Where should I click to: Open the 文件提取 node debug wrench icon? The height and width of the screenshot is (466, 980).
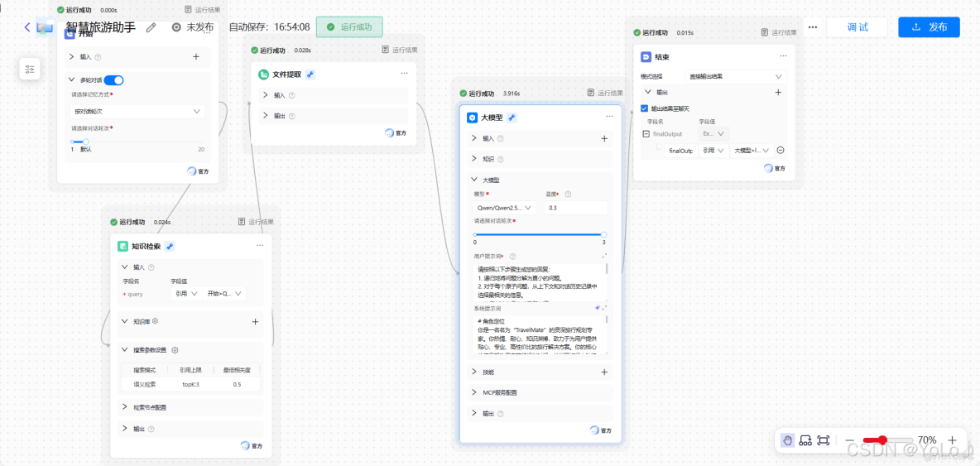pos(310,74)
